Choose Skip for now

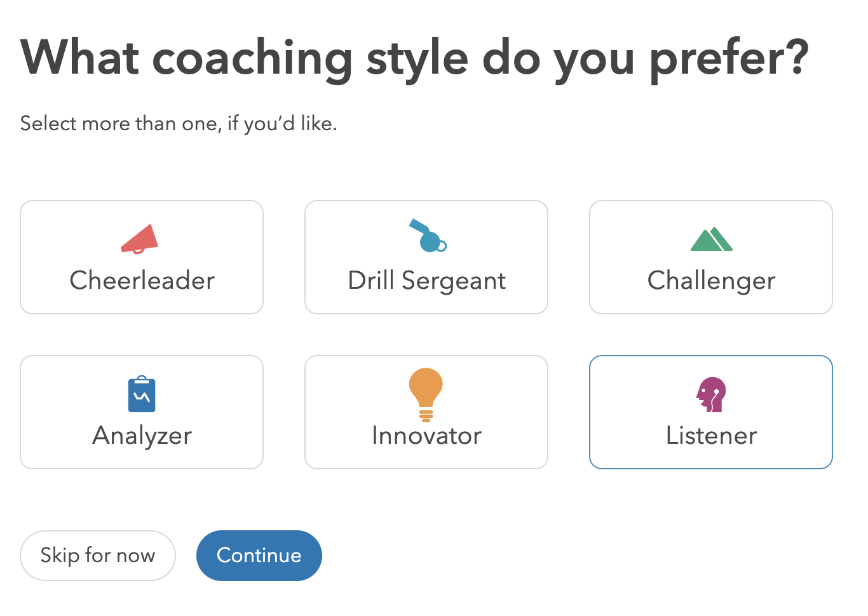98,556
